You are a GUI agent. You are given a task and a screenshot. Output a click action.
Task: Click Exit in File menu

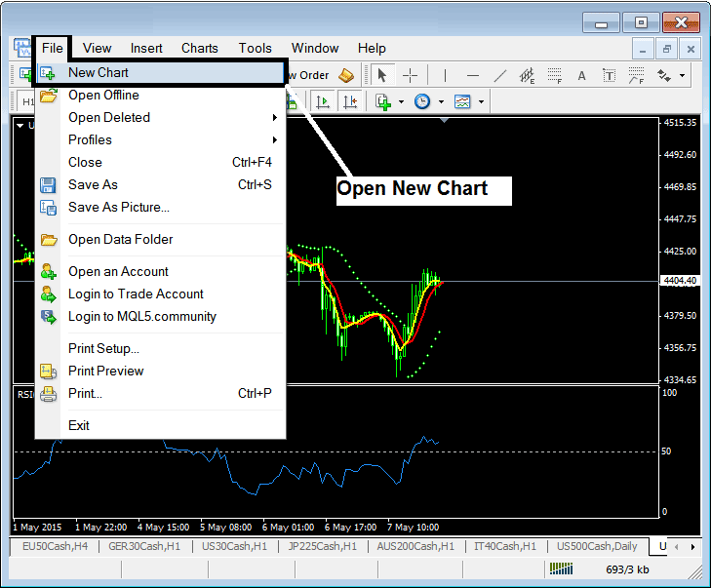[161, 426]
